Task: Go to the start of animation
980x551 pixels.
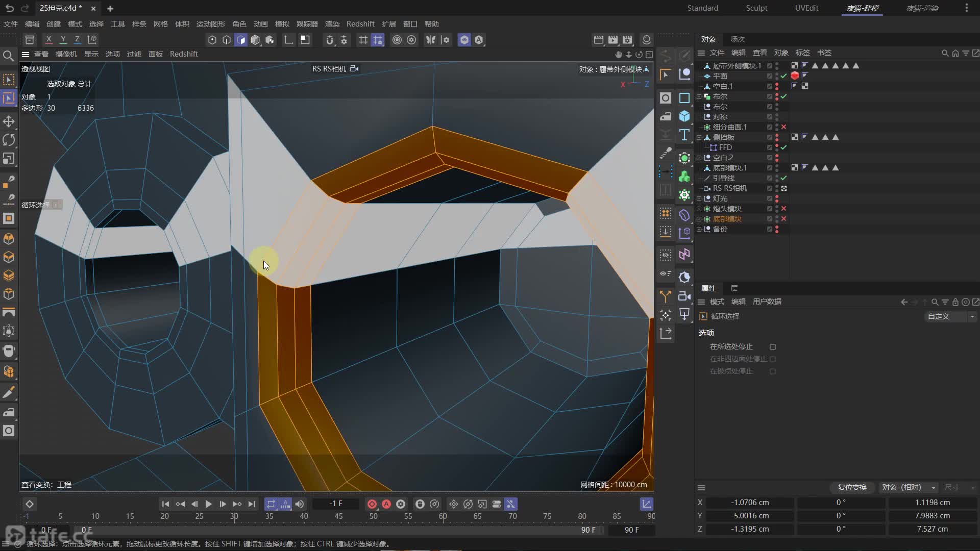Action: (x=165, y=504)
